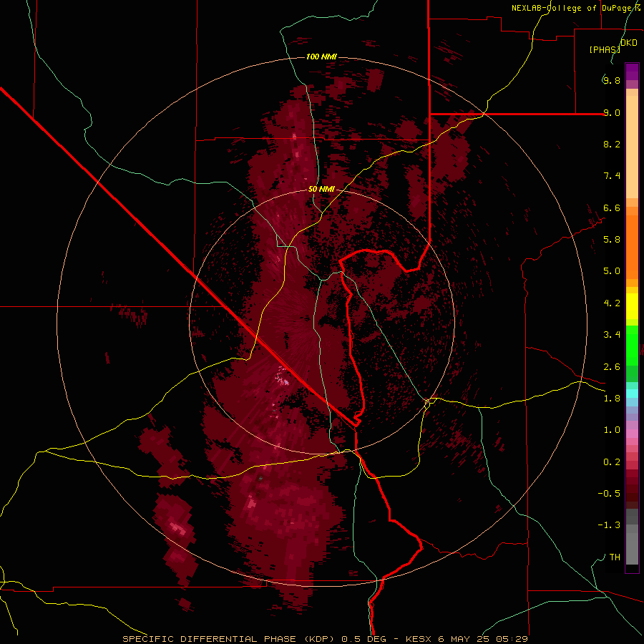Viewport: 644px width, 644px height.
Task: Click the purple band atop the color bar
Action: [x=632, y=72]
